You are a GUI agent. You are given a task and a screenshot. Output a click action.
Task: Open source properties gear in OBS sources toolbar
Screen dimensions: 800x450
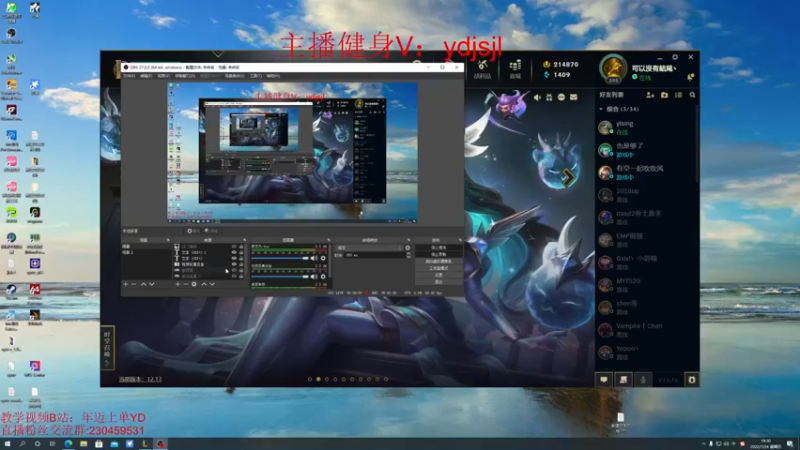pyautogui.click(x=194, y=284)
